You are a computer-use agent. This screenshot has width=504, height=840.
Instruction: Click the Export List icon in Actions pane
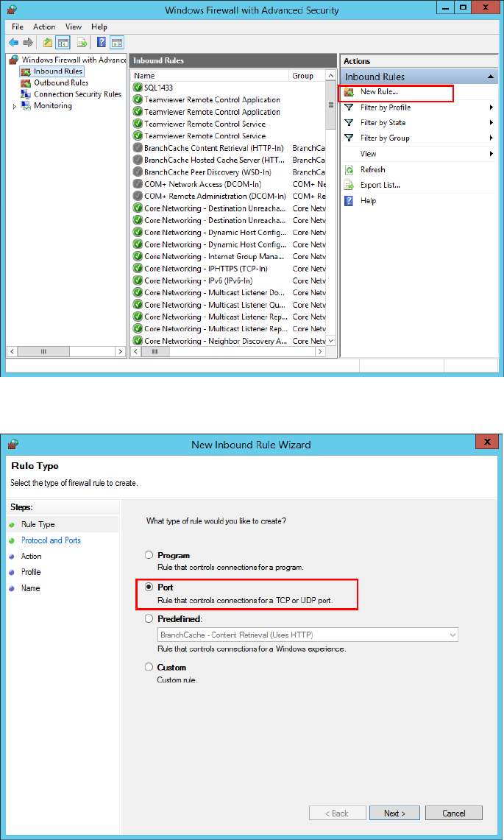click(x=349, y=186)
